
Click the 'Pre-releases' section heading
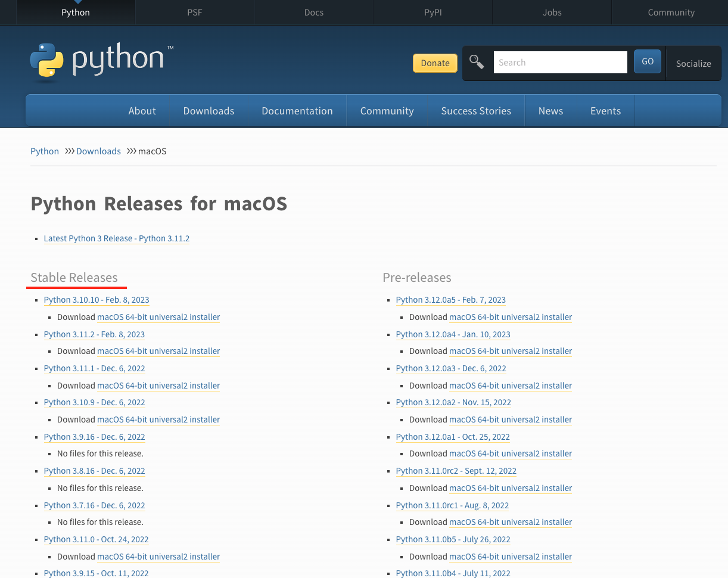(417, 278)
